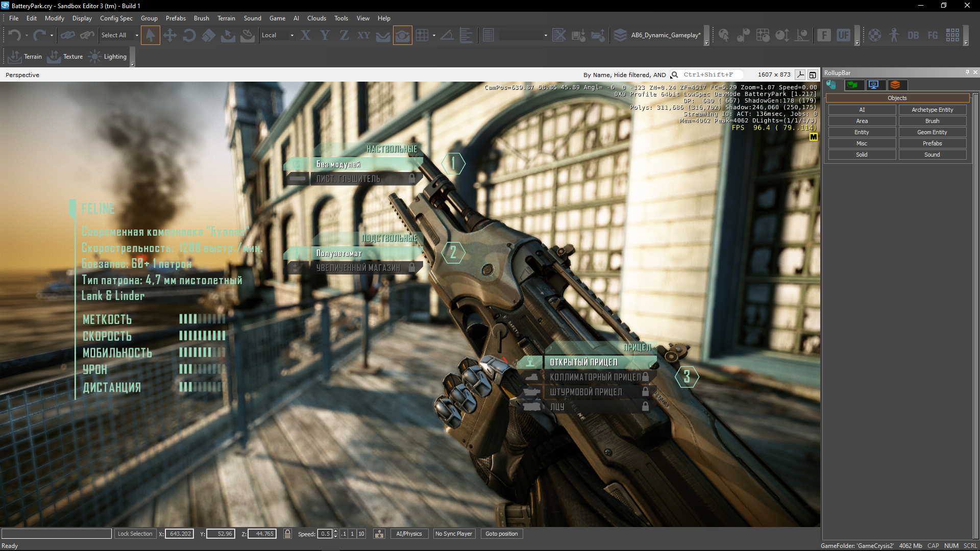This screenshot has height=551, width=980.
Task: Toggle the speed lock padlock icon
Action: click(x=287, y=534)
